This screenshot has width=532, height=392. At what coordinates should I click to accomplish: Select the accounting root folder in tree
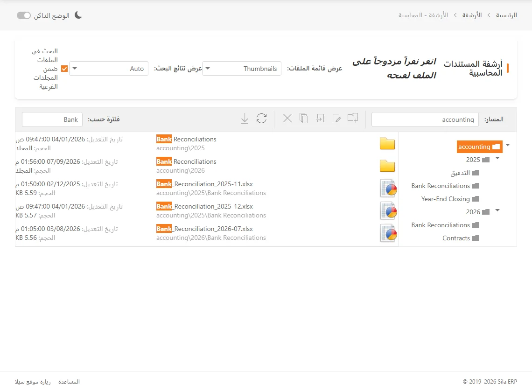(479, 147)
